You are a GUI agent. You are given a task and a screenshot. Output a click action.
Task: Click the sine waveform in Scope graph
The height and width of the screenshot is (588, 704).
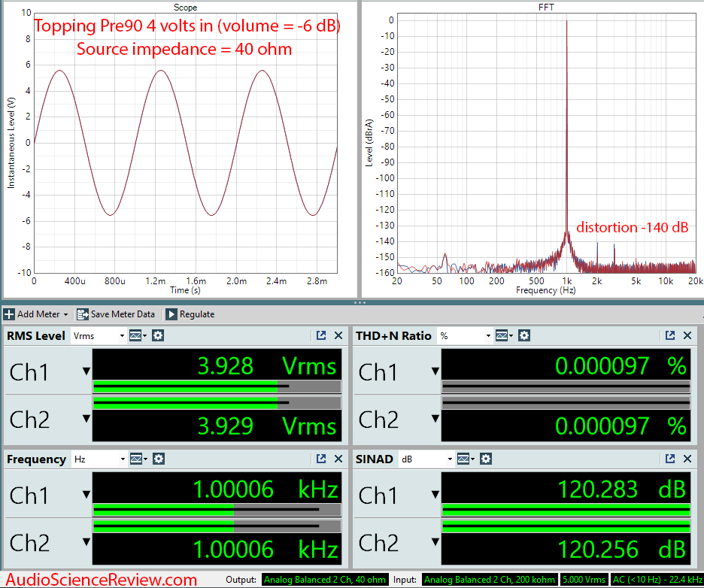186,143
